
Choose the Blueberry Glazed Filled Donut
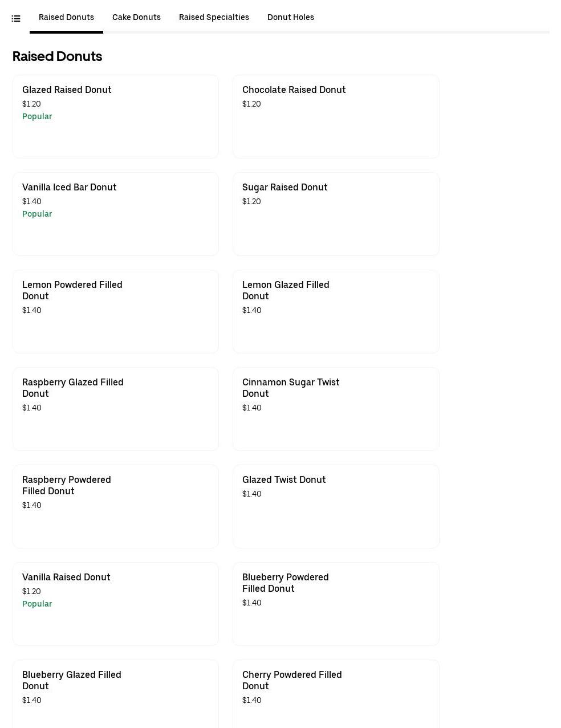pos(115,693)
